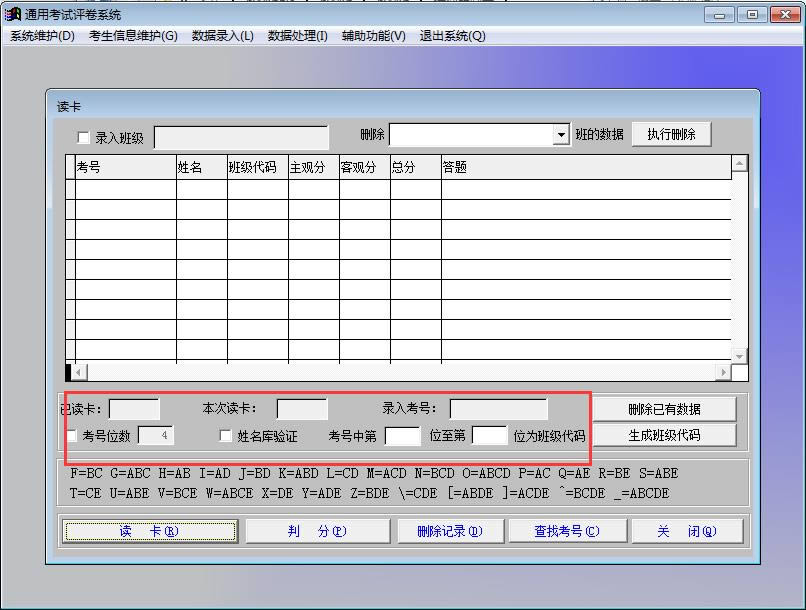Image resolution: width=806 pixels, height=610 pixels.
Task: Click the table scroll up arrow
Action: click(x=739, y=164)
